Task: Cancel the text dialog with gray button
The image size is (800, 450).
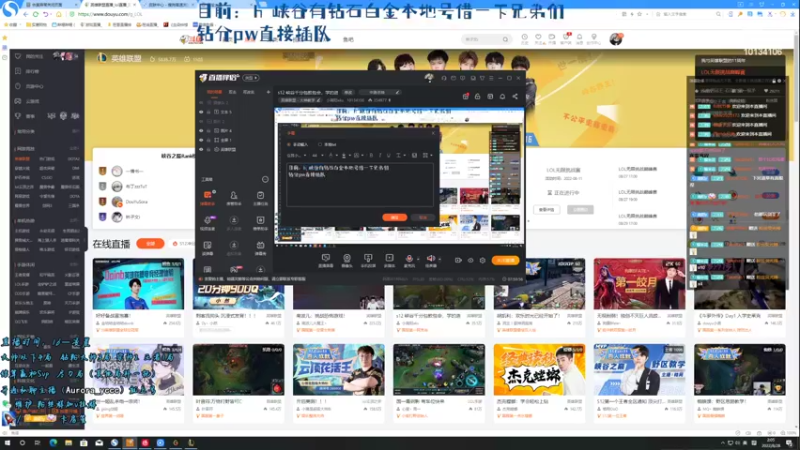Action: click(x=423, y=217)
